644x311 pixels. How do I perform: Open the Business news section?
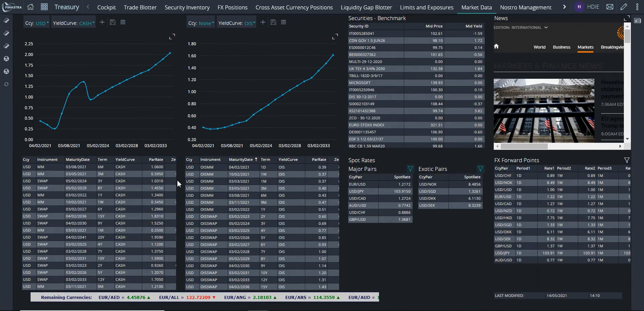coord(561,47)
